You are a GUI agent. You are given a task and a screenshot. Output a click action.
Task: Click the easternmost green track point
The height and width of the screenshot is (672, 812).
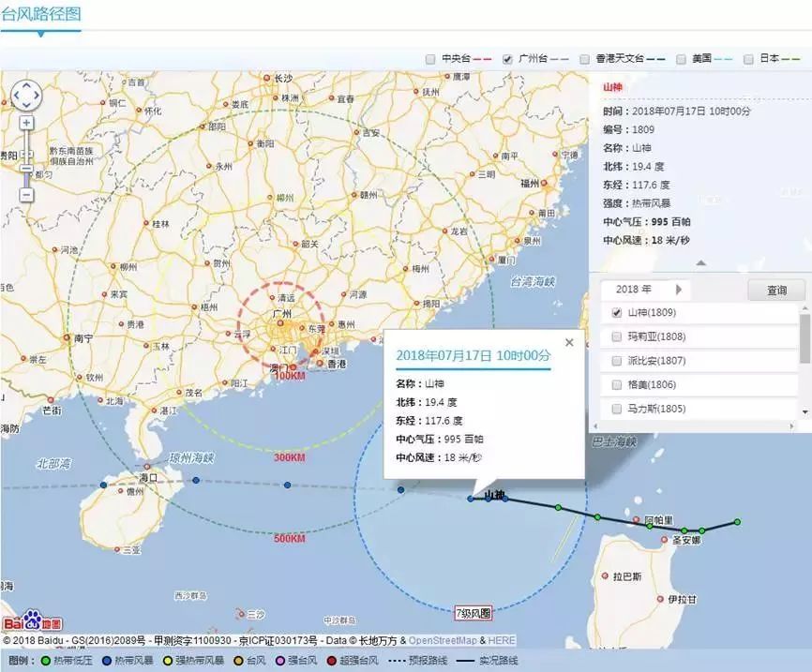coord(737,522)
